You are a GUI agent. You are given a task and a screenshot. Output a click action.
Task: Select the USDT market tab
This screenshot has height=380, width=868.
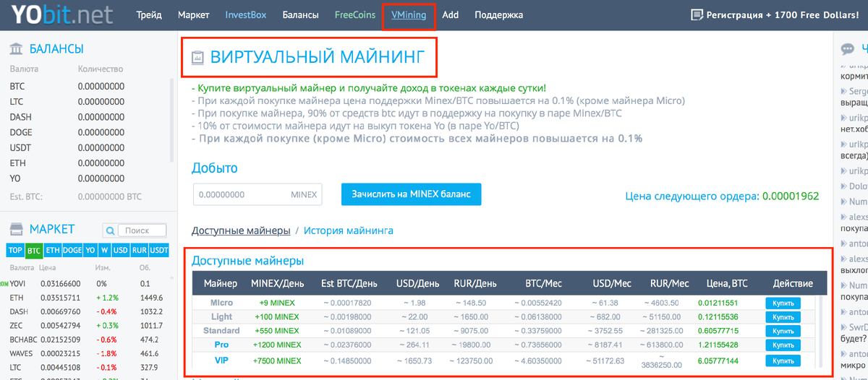pyautogui.click(x=159, y=251)
